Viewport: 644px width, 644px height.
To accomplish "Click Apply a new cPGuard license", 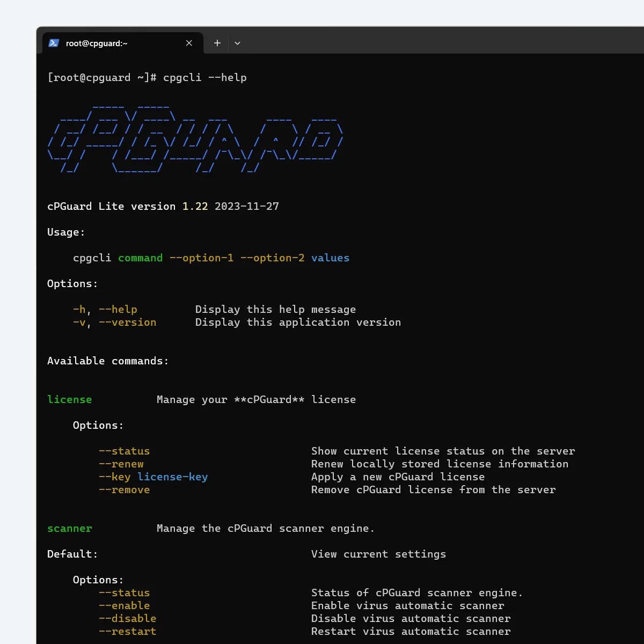I will click(x=398, y=477).
